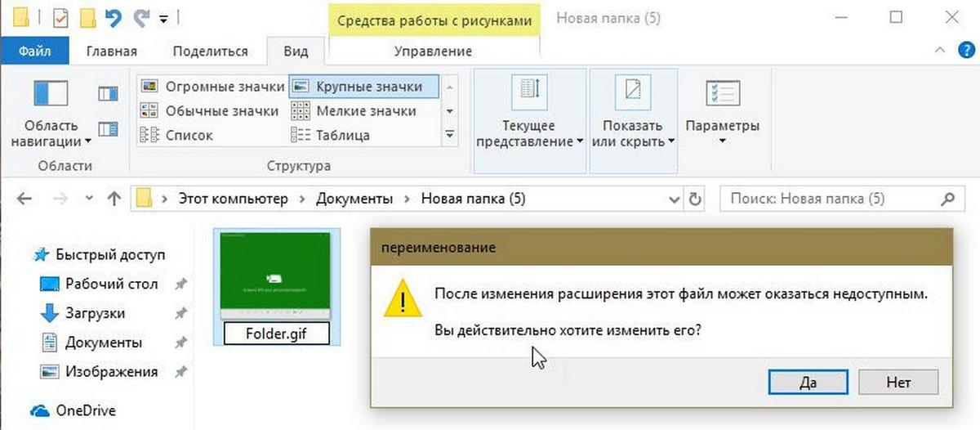Open the Управление ribbon tab

click(x=433, y=51)
